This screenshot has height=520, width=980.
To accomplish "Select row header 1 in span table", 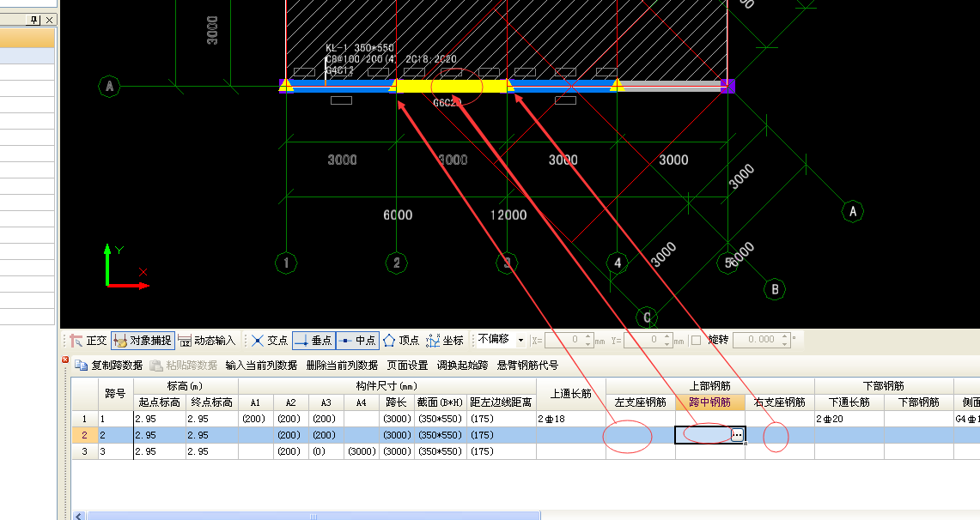I will point(85,419).
